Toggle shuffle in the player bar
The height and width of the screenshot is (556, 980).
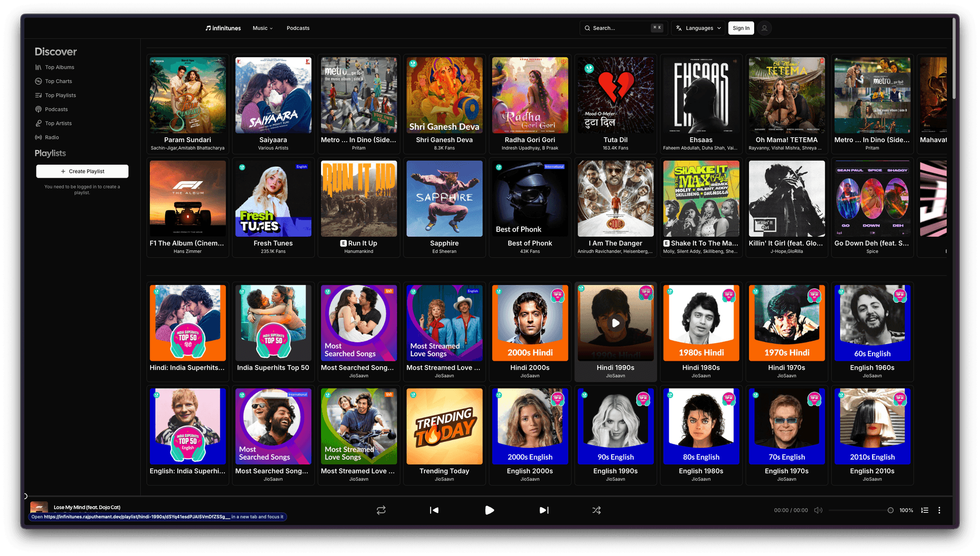(596, 510)
